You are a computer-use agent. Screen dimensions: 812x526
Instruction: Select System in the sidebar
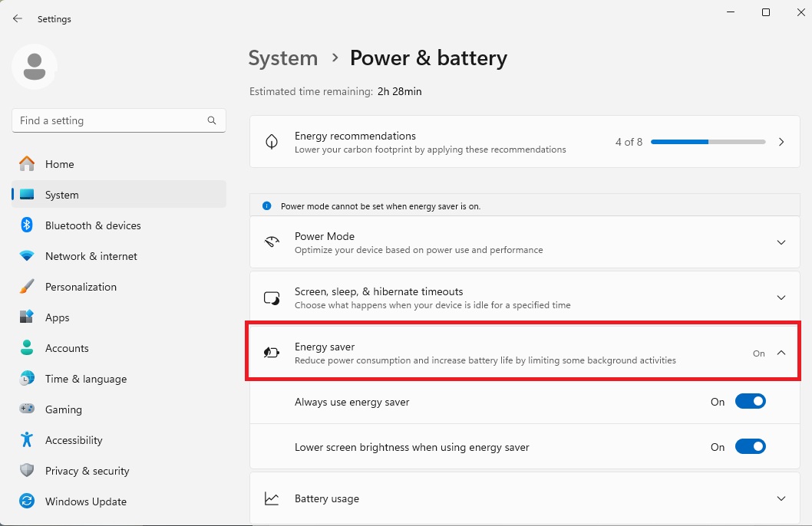[x=119, y=195]
